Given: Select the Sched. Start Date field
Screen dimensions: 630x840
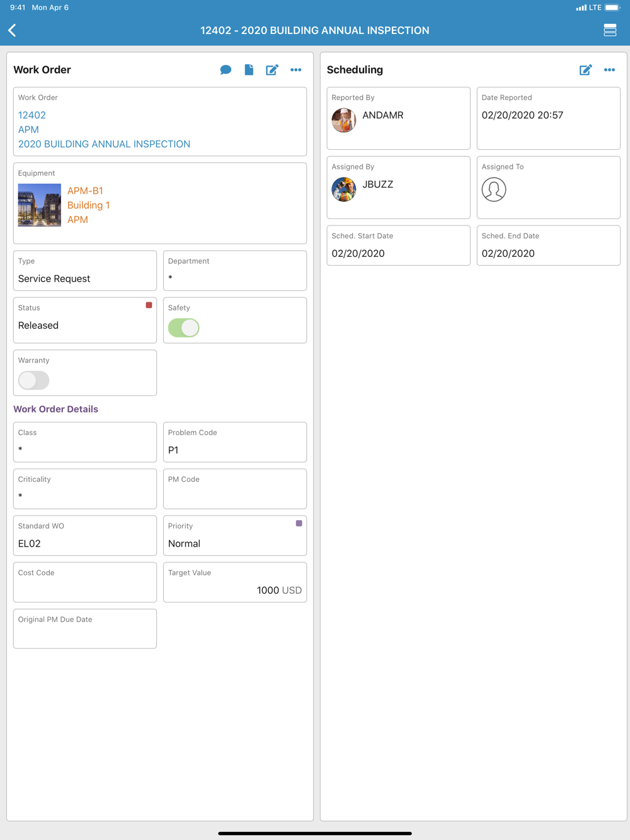Looking at the screenshot, I should pyautogui.click(x=399, y=246).
